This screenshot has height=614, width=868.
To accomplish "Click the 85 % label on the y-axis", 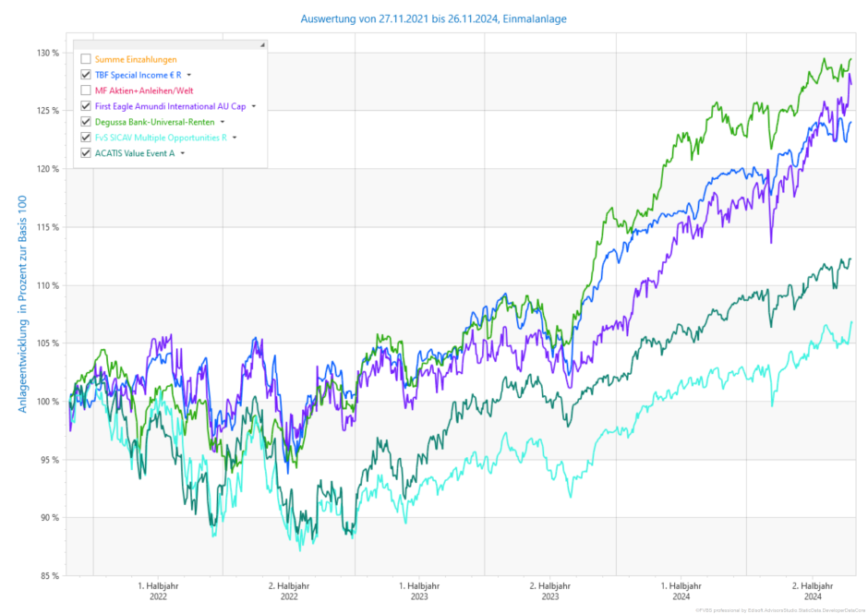I will [48, 576].
